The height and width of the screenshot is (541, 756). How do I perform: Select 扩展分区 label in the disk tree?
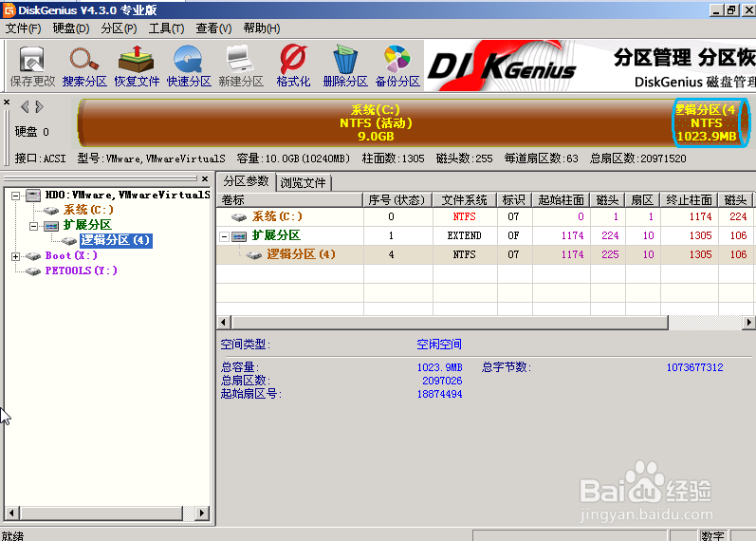86,225
